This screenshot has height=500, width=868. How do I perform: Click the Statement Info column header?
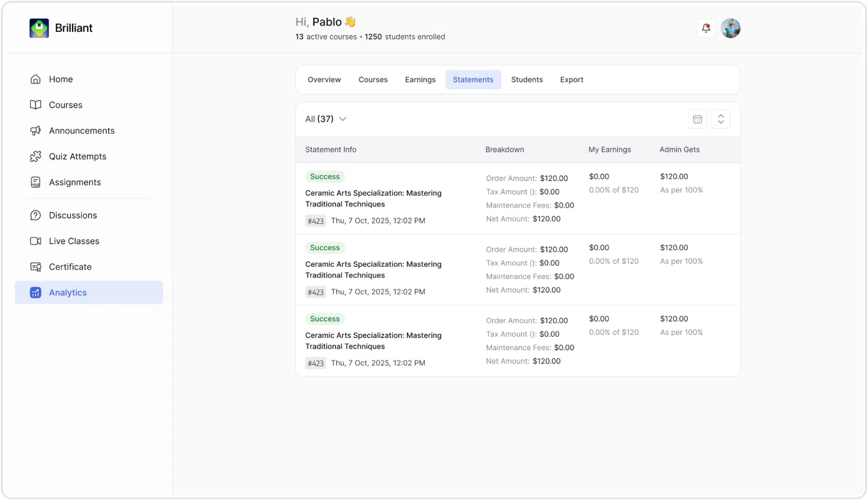330,149
